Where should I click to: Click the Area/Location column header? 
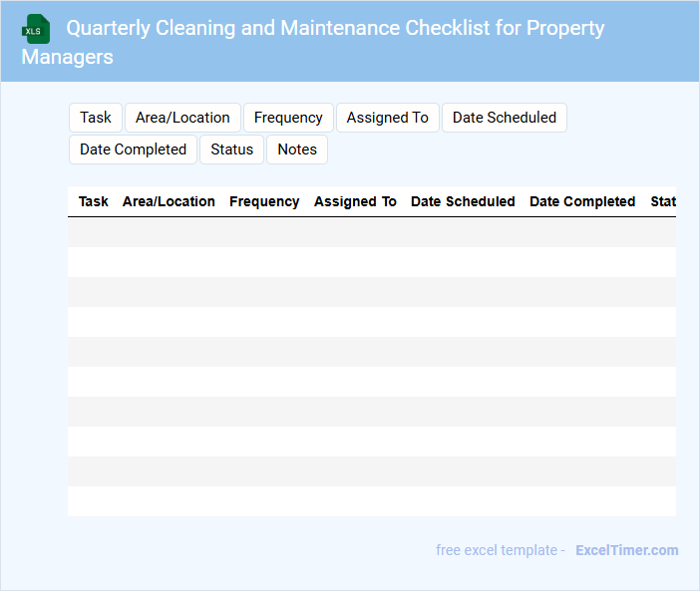[x=169, y=201]
